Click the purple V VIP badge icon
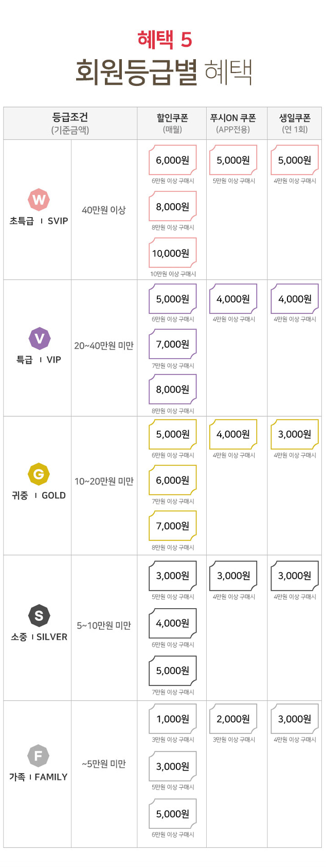This screenshot has width=326, height=868. tap(39, 339)
